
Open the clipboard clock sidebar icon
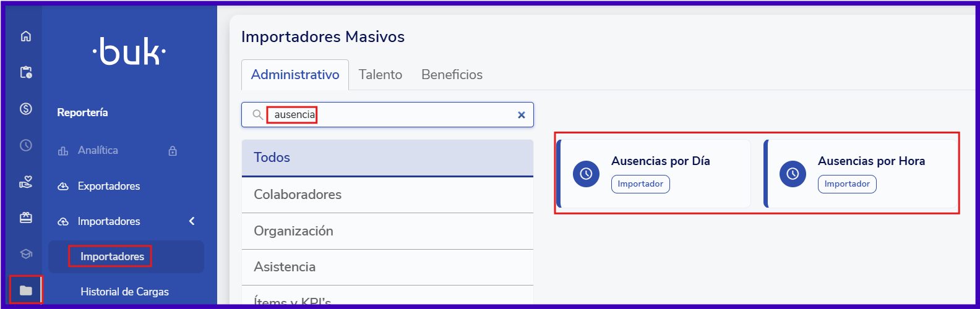pyautogui.click(x=25, y=72)
